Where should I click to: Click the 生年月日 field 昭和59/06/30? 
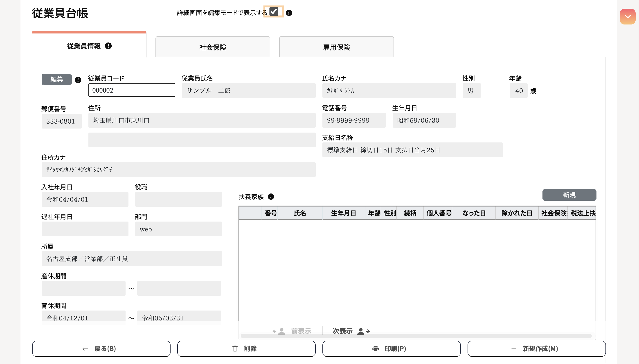[x=424, y=120]
